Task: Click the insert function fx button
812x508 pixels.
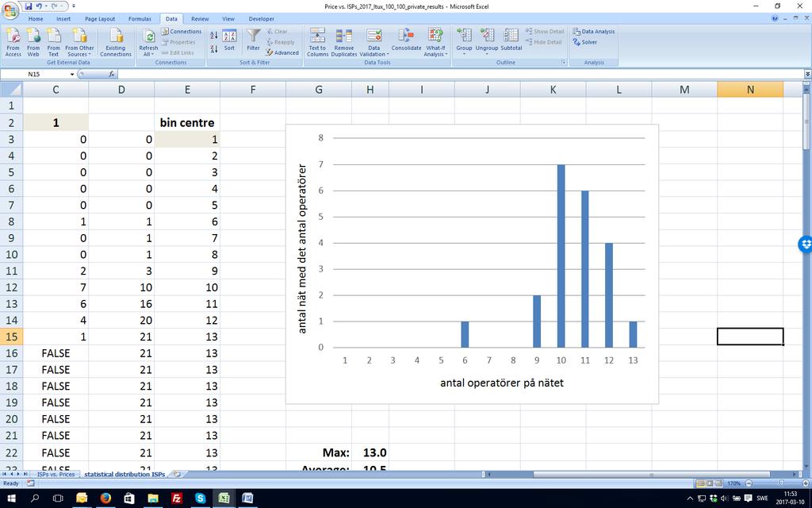Action: (111, 74)
